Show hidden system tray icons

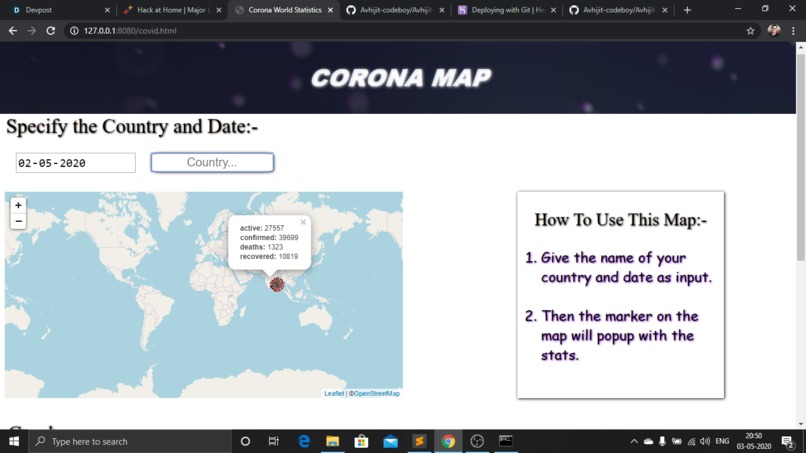click(634, 441)
